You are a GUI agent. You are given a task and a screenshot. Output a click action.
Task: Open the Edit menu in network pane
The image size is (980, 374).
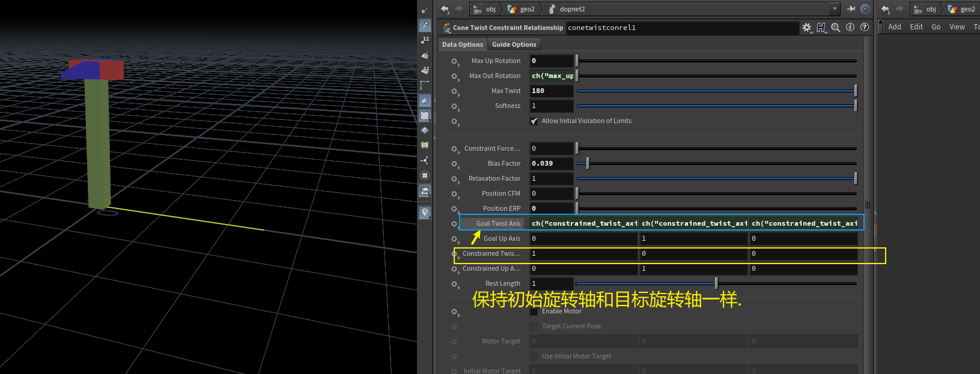(x=916, y=27)
